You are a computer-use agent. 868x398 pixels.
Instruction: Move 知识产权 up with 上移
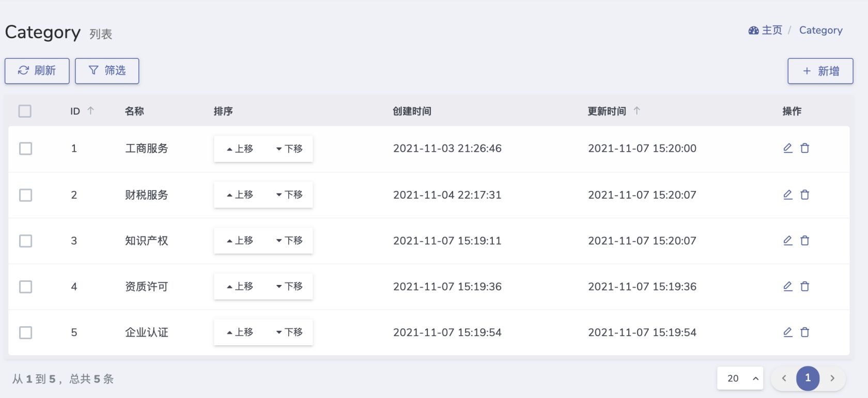[x=239, y=241]
